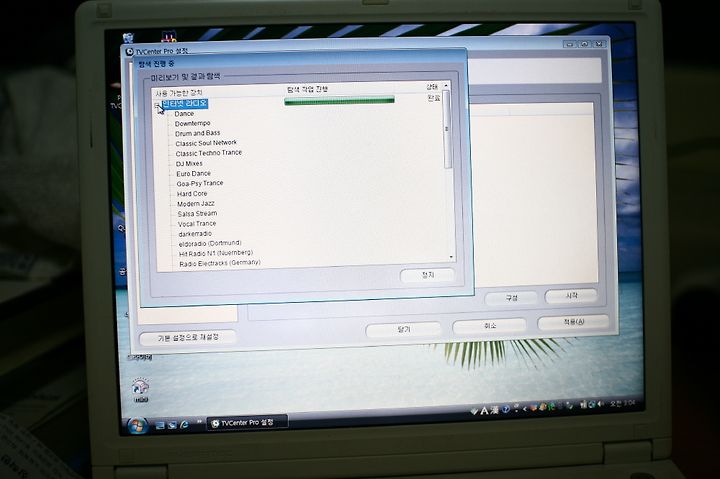Click the TVCenter Pro title bar icon
720x479 pixels.
129,52
